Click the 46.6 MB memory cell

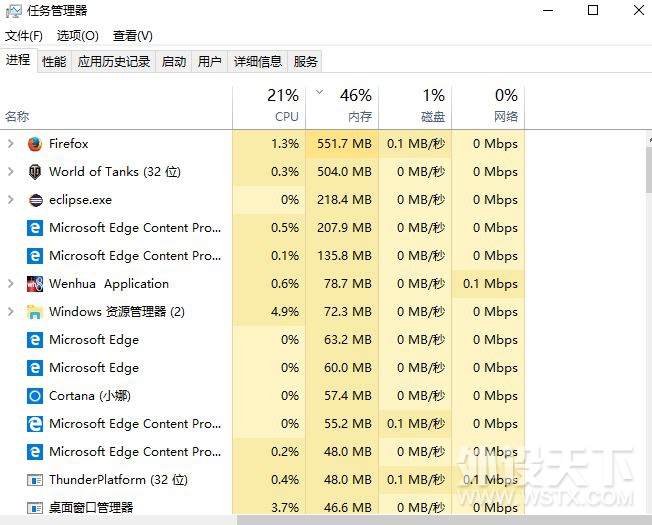[x=342, y=508]
